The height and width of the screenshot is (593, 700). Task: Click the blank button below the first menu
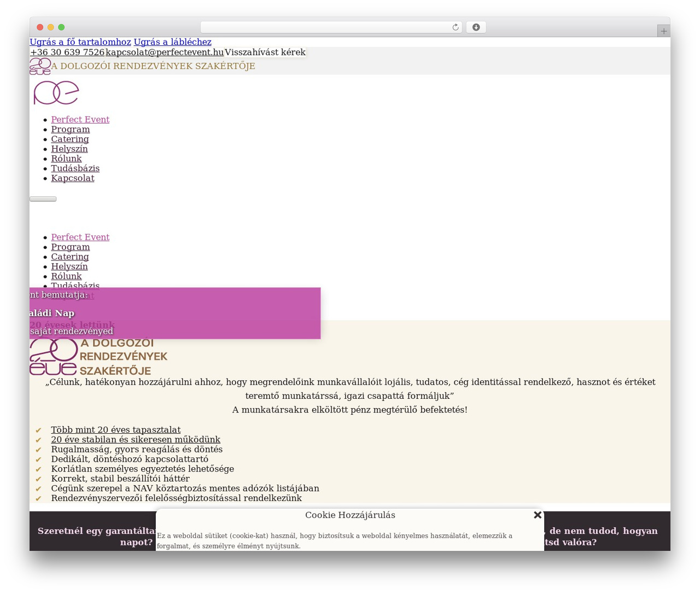(43, 199)
